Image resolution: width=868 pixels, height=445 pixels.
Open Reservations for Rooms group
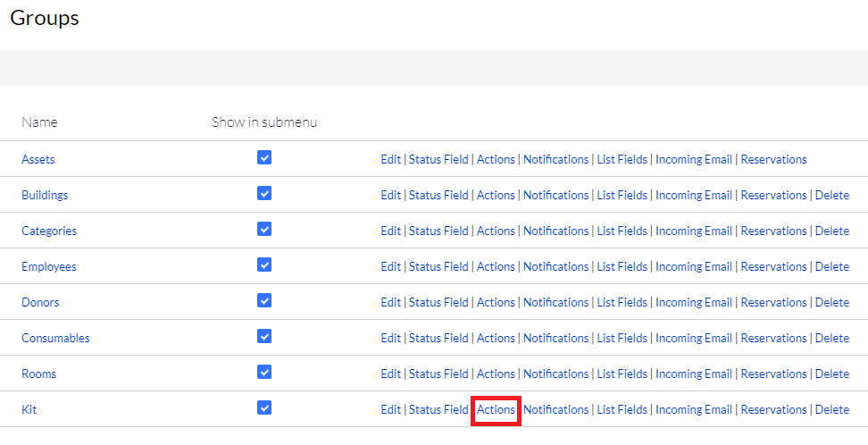(x=773, y=374)
